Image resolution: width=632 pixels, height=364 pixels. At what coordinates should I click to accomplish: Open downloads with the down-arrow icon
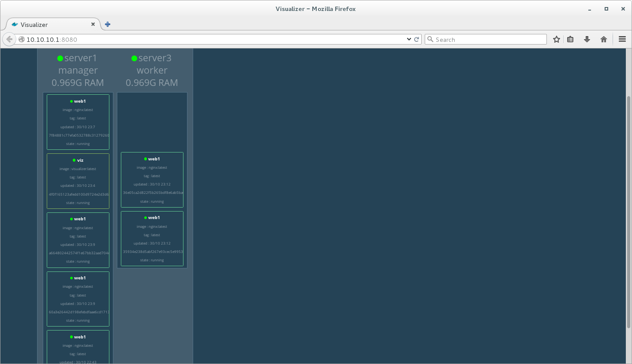click(587, 39)
